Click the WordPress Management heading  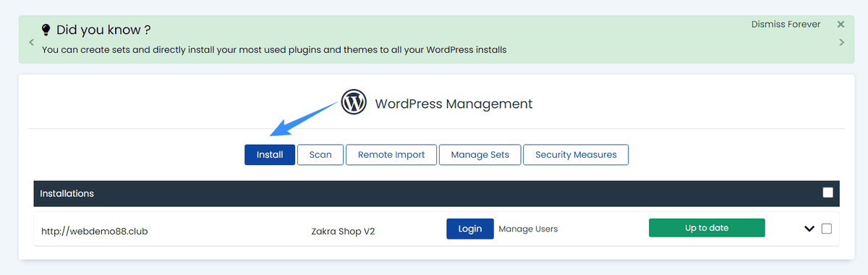454,103
